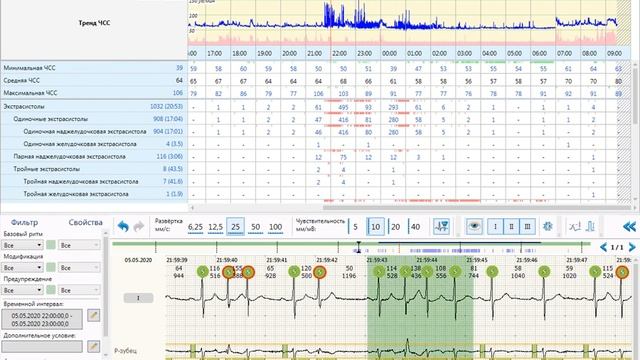Click the red-ringed S beat marker after 120

pyautogui.click(x=320, y=271)
